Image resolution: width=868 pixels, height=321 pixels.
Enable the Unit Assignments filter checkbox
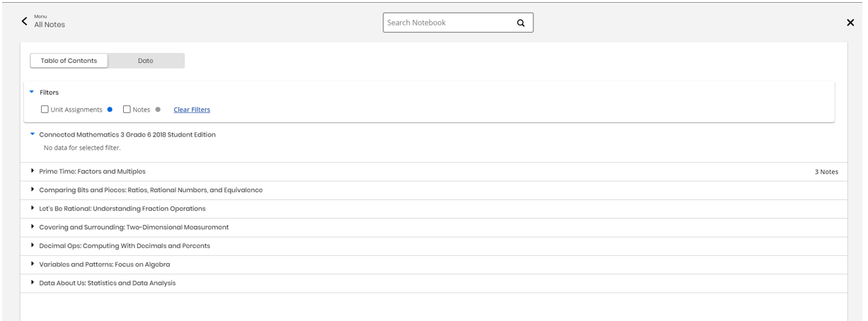[45, 110]
